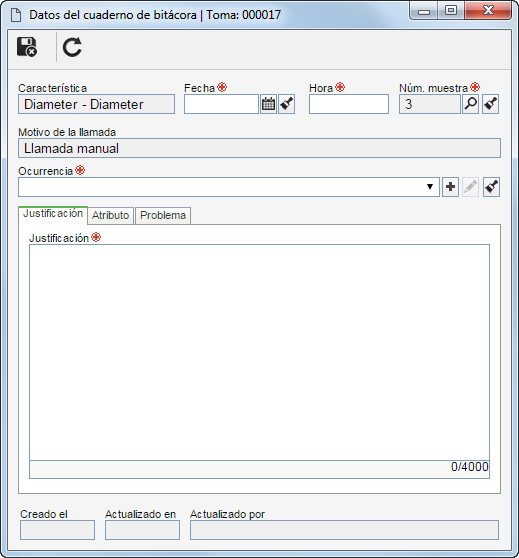
Task: Click inside the Fecha date input field
Action: [x=221, y=104]
